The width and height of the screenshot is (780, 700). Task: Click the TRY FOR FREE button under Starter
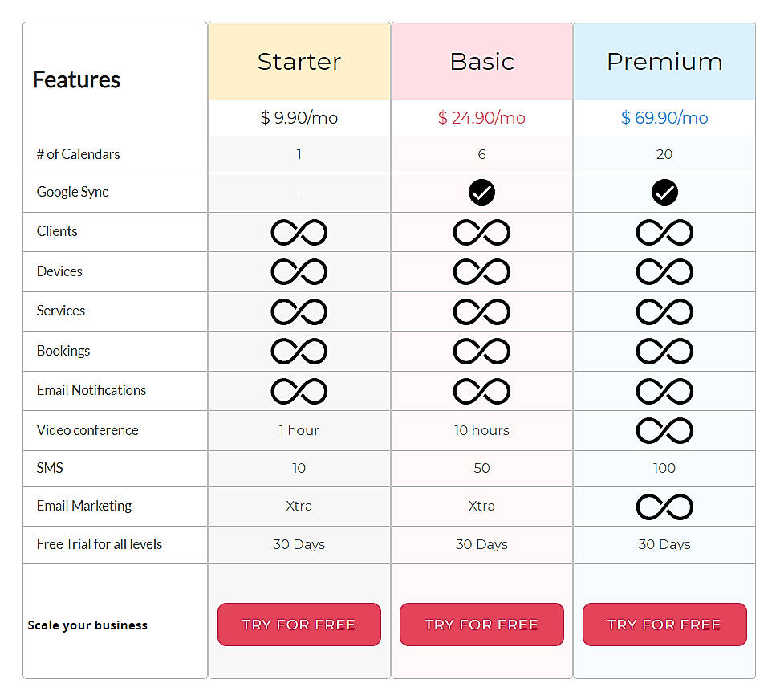coord(299,625)
